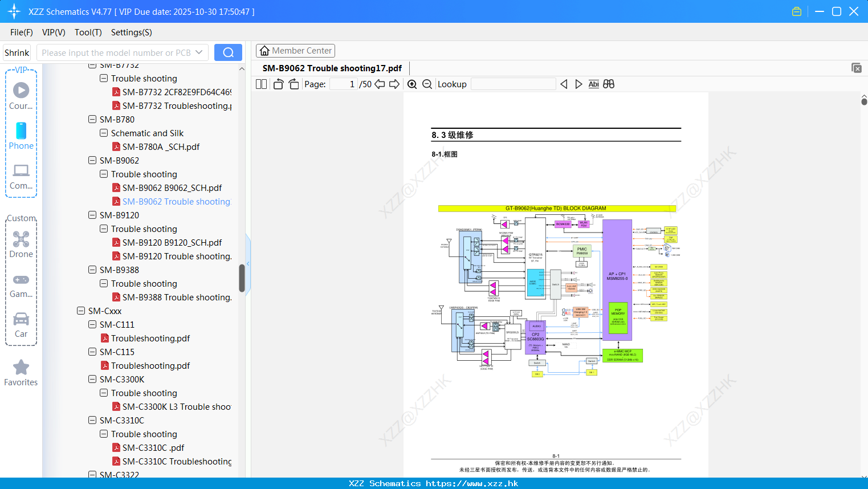Image resolution: width=868 pixels, height=489 pixels.
Task: Open SM-B9120 B9120_SCH.pdf file
Action: pos(172,242)
